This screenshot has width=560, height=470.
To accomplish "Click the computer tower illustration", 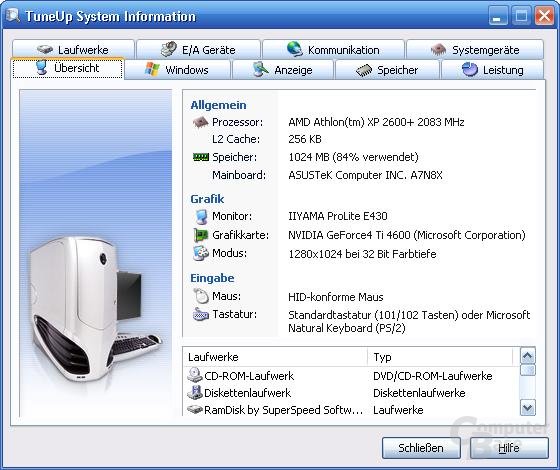I will coord(95,309).
